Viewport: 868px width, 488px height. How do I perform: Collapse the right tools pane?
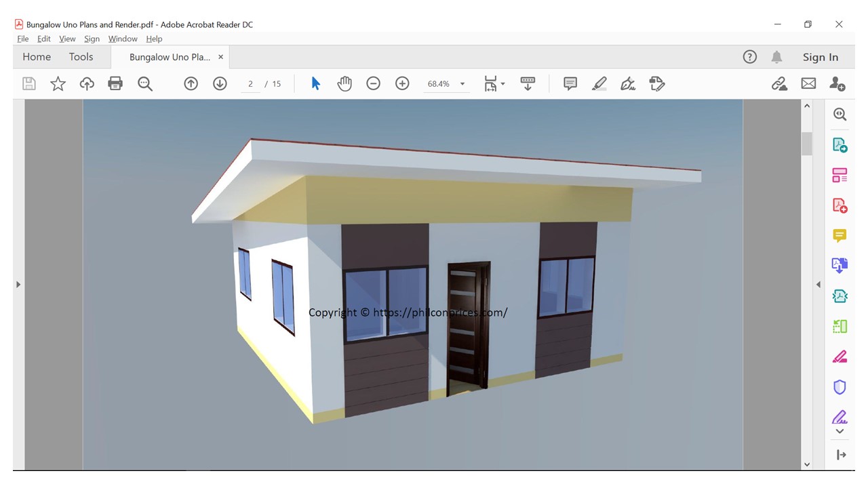(x=818, y=285)
